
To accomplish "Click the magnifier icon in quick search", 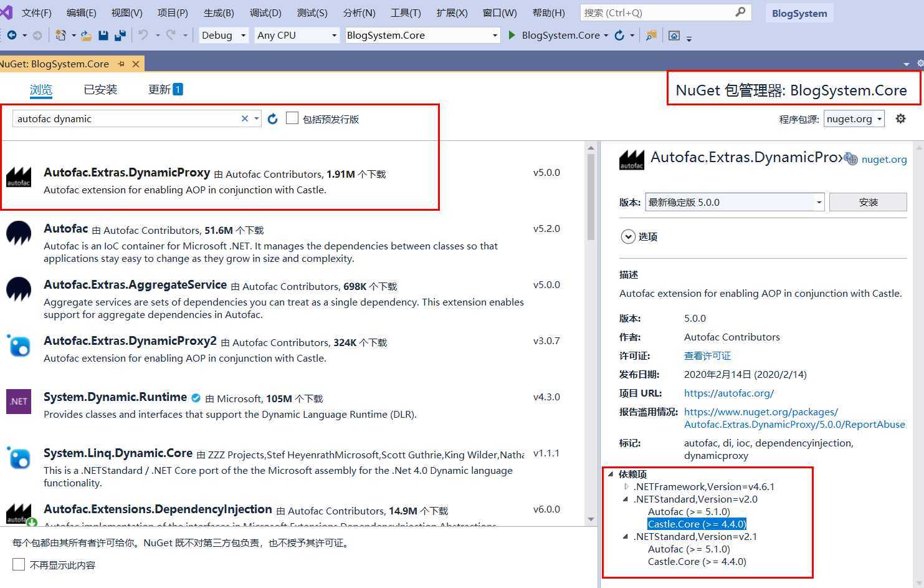I will click(x=740, y=12).
